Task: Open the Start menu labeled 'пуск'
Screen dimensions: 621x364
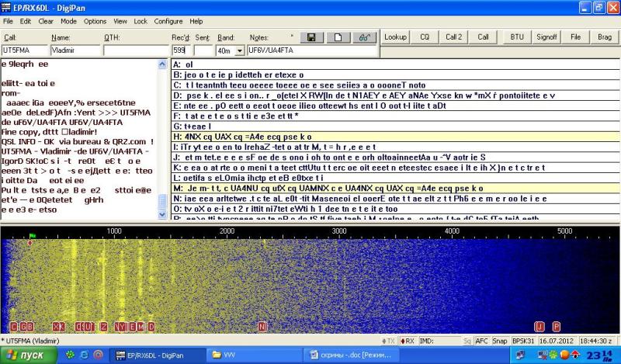Action: coord(28,355)
